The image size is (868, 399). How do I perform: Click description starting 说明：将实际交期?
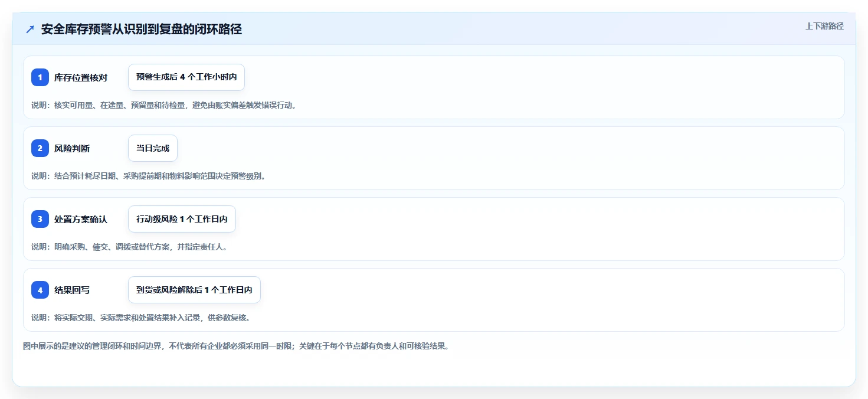[140, 318]
